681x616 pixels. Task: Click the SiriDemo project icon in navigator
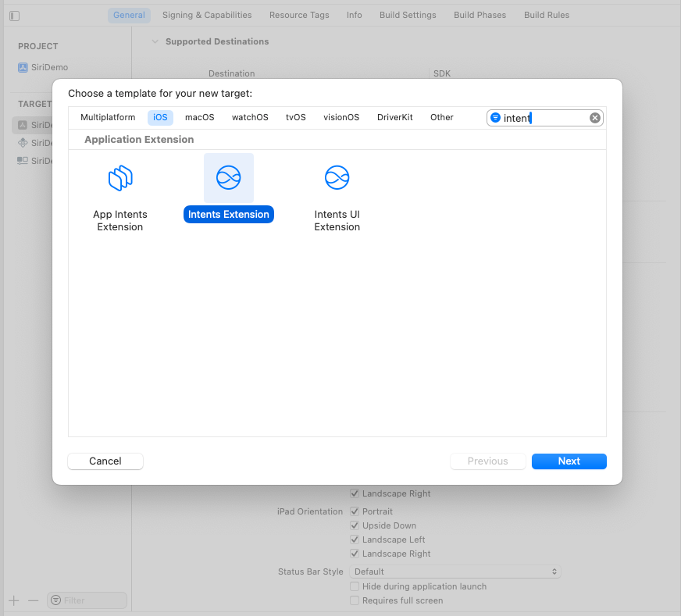tap(23, 67)
